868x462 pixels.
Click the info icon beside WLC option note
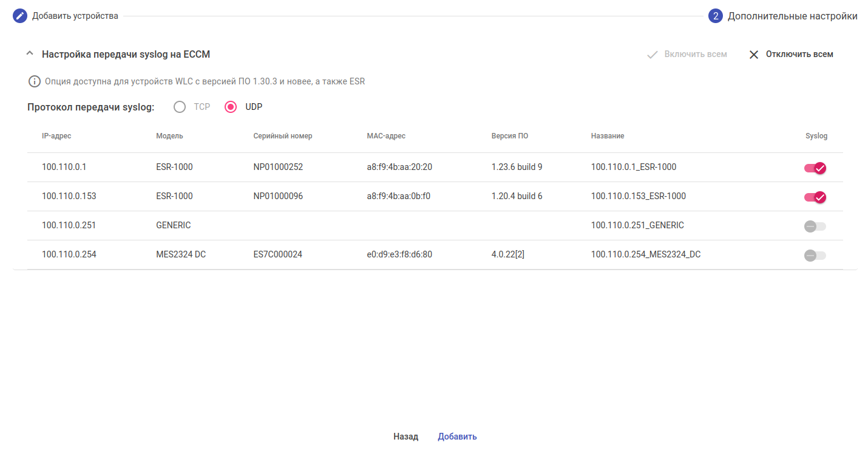tap(35, 81)
